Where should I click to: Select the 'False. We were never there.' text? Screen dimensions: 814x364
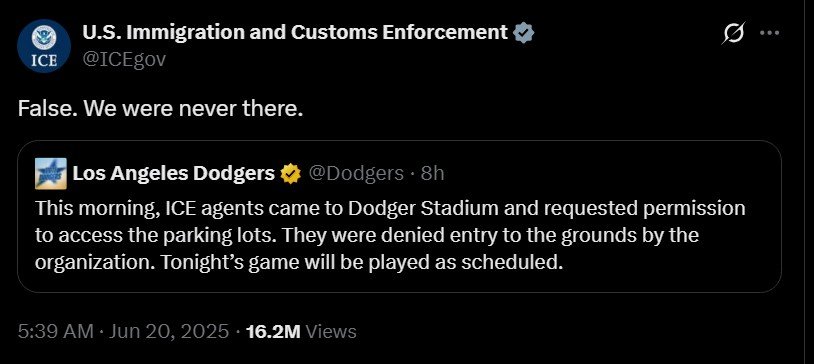[x=160, y=109]
